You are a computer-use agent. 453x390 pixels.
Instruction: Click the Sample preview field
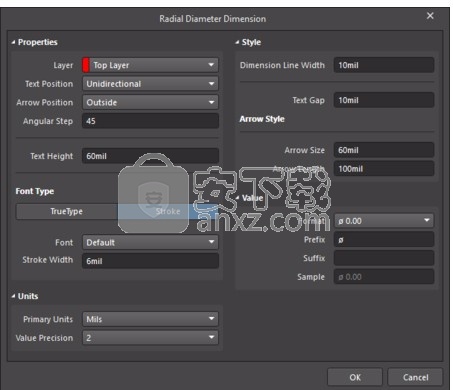coord(384,277)
